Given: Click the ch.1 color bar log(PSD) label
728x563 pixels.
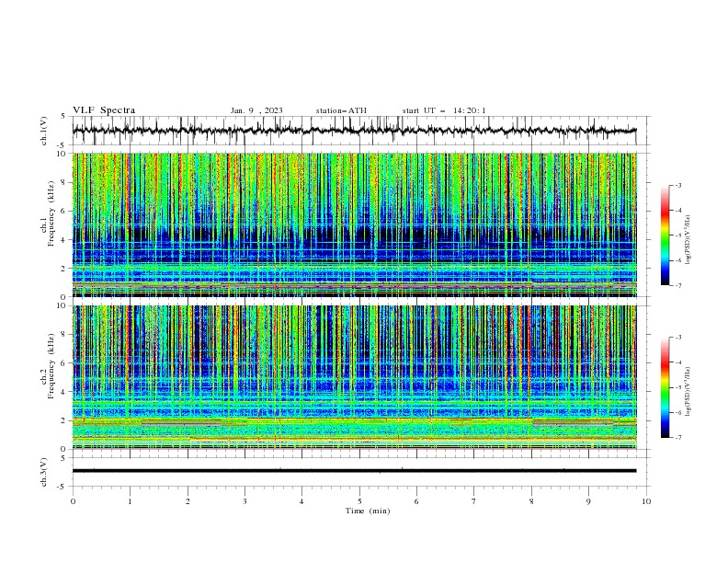Looking at the screenshot, I should pos(688,240).
